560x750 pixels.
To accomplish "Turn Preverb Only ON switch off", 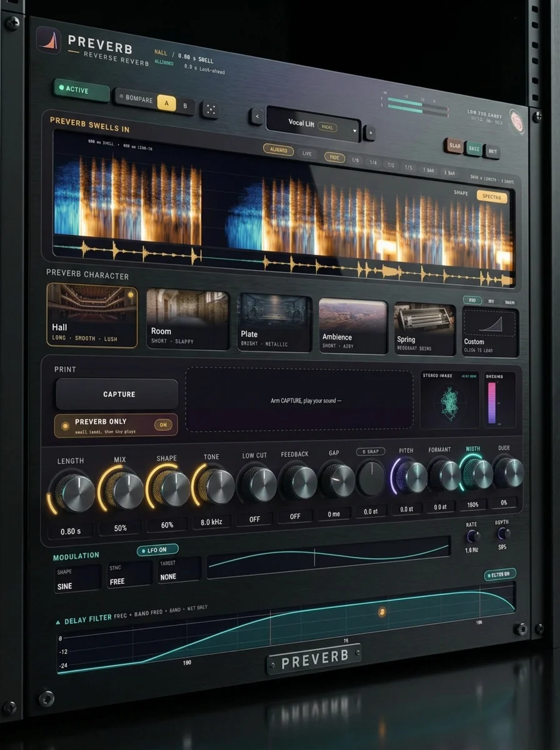I will [x=163, y=425].
